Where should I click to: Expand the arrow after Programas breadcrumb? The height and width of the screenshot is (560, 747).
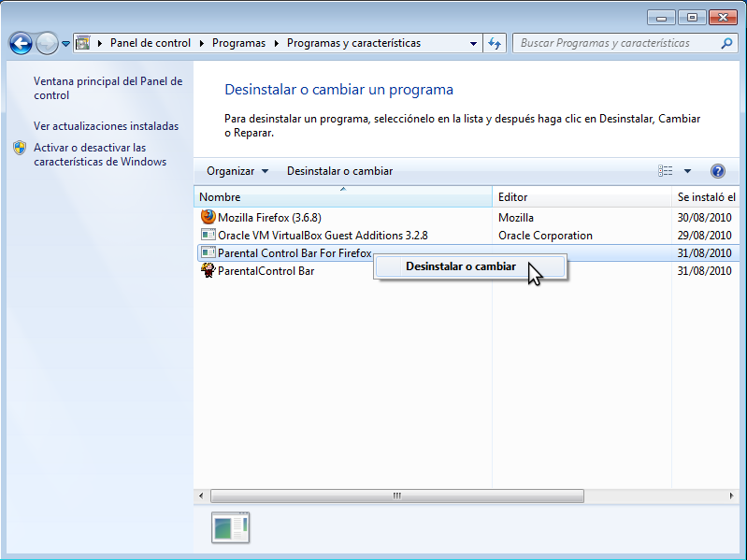click(x=277, y=43)
